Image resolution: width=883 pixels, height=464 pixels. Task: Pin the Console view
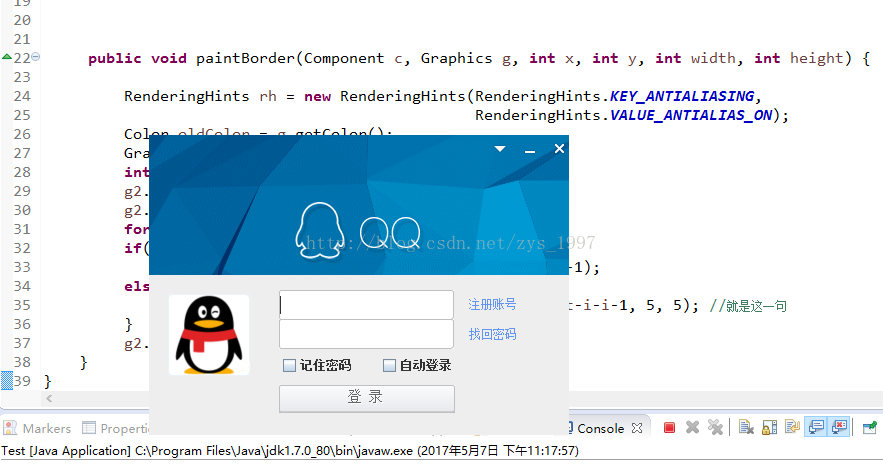coord(869,428)
